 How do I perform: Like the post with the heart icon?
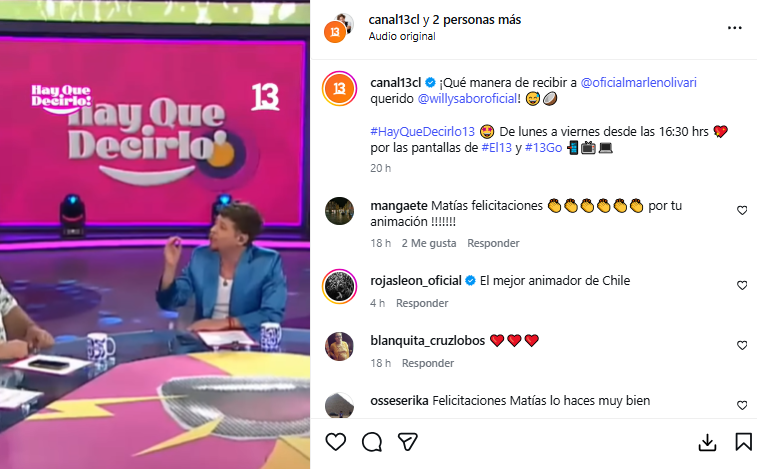[x=336, y=442]
